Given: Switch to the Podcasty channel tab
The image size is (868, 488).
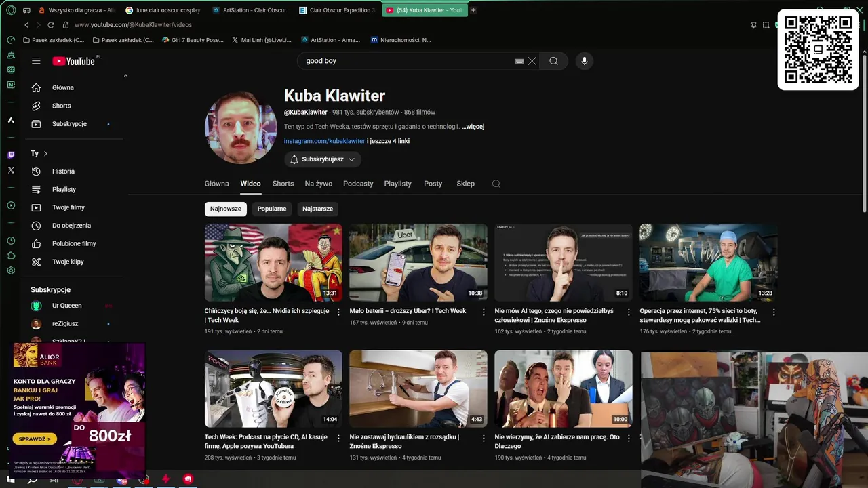Looking at the screenshot, I should (x=358, y=184).
